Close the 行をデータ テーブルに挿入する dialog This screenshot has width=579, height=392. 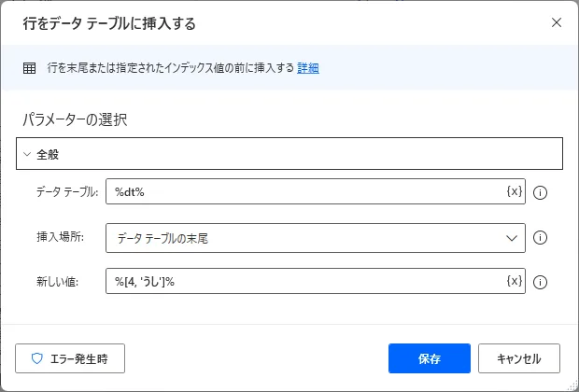click(x=557, y=22)
